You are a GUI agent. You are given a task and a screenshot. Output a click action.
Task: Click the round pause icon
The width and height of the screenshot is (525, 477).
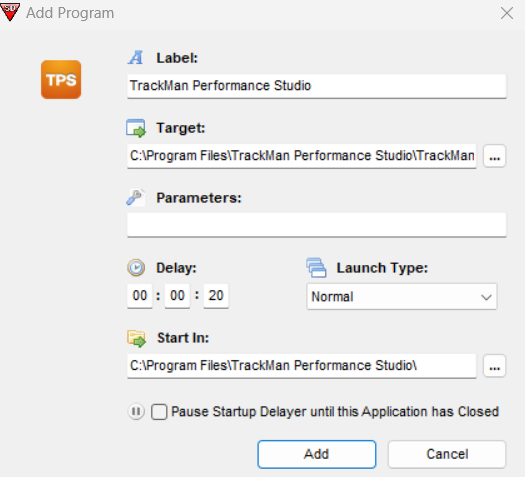[x=136, y=411]
